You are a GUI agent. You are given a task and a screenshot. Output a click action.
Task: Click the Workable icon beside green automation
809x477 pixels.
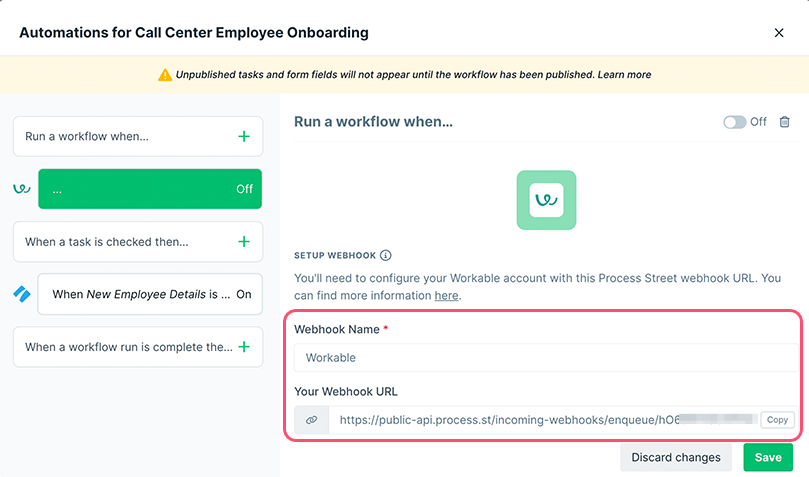point(22,189)
